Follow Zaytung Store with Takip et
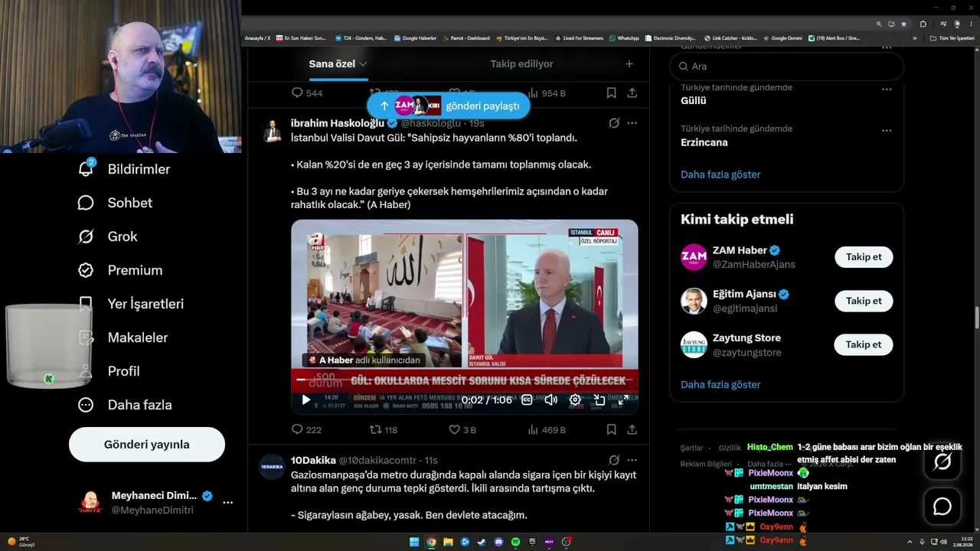 pos(864,344)
